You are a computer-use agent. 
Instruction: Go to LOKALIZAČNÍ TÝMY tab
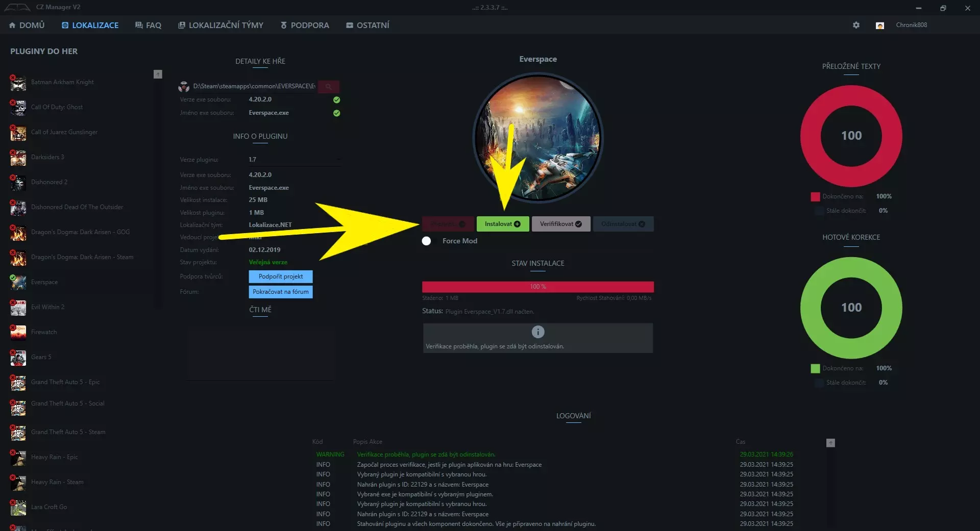point(220,25)
